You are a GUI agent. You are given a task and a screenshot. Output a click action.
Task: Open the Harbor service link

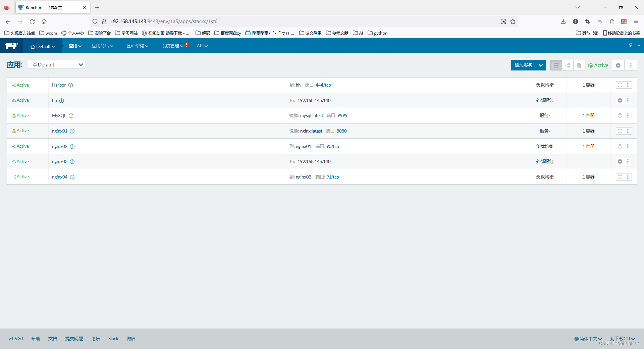59,85
